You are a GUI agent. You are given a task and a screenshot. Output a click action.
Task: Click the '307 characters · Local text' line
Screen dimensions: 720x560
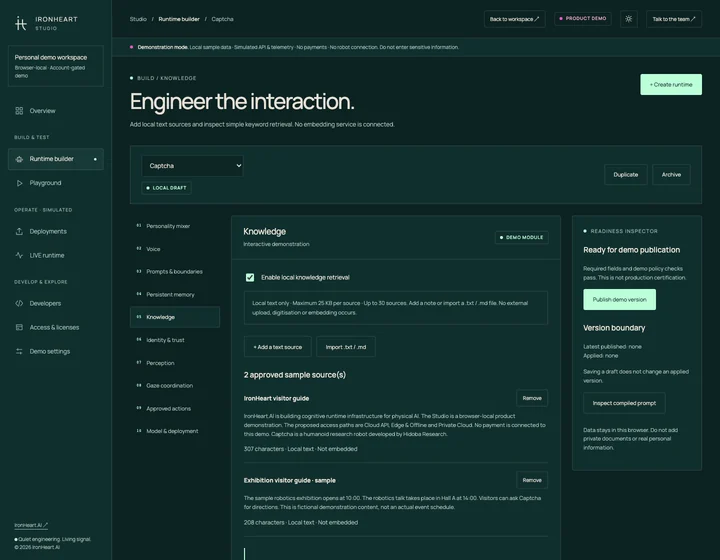pyautogui.click(x=300, y=449)
